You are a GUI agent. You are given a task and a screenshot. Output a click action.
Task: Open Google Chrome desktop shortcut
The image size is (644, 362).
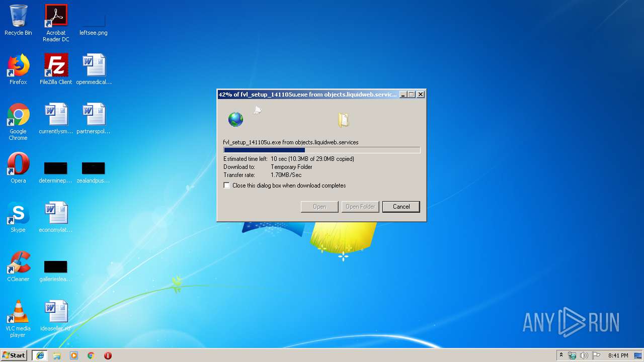coord(18,122)
